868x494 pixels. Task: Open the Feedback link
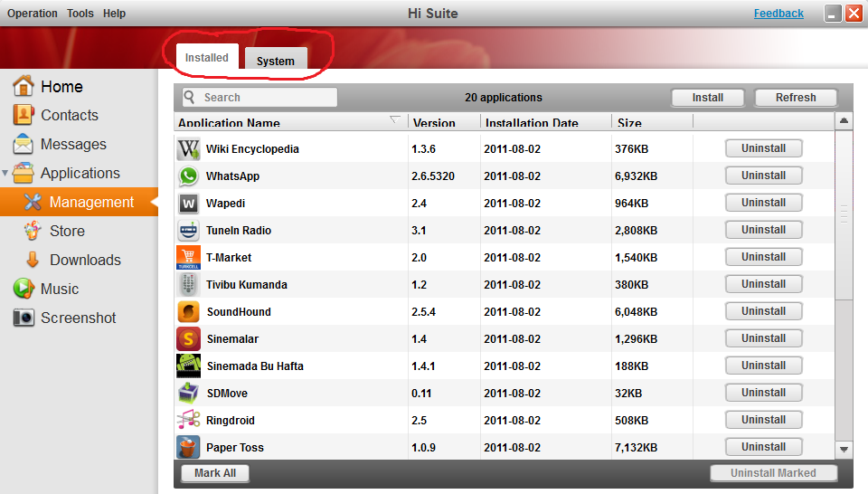click(778, 14)
